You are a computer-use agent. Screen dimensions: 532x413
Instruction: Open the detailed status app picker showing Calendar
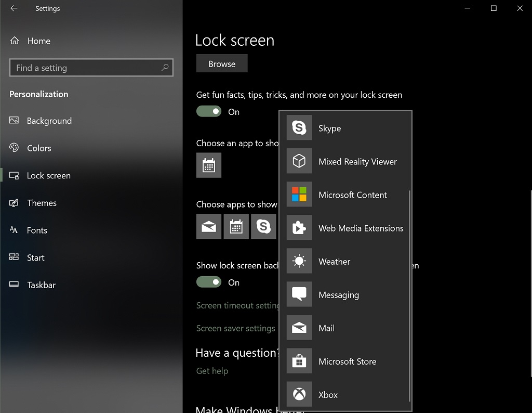(209, 165)
